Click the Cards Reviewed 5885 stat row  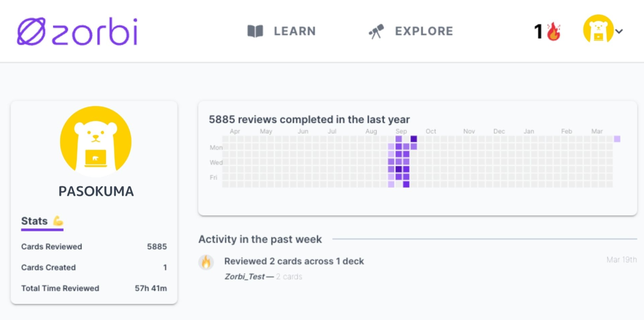coord(94,247)
